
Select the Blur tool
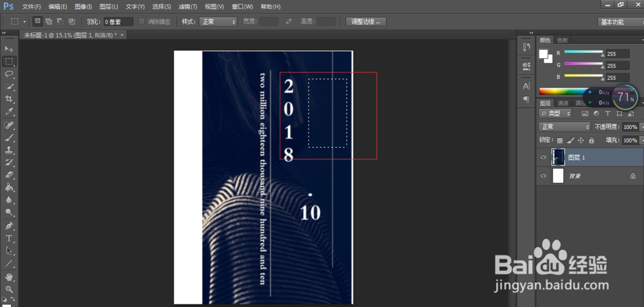[x=9, y=199]
